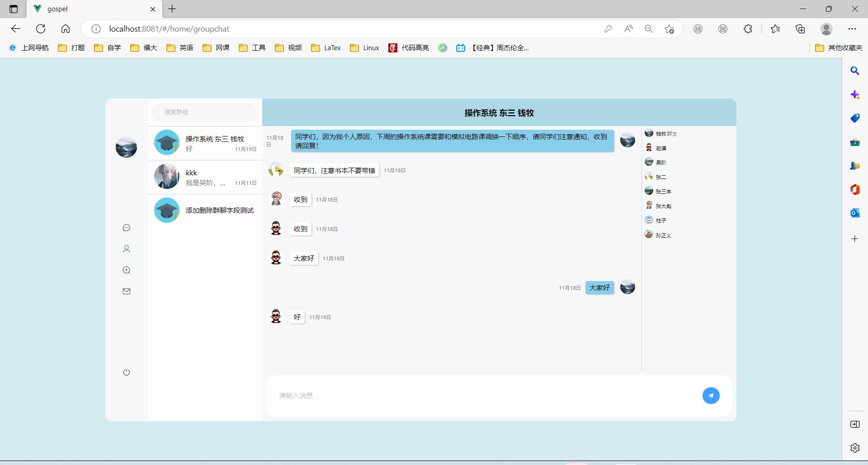Click your profile avatar in the left sidebar
The height and width of the screenshot is (465, 868).
[x=126, y=147]
